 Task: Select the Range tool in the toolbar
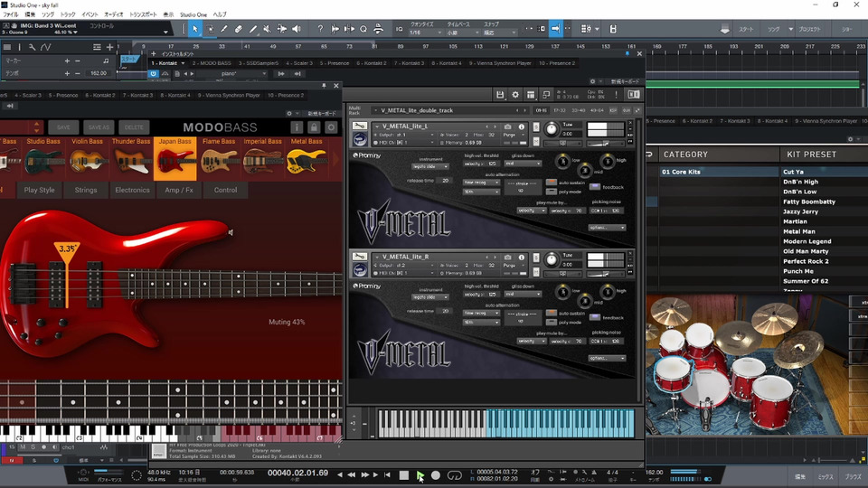210,29
